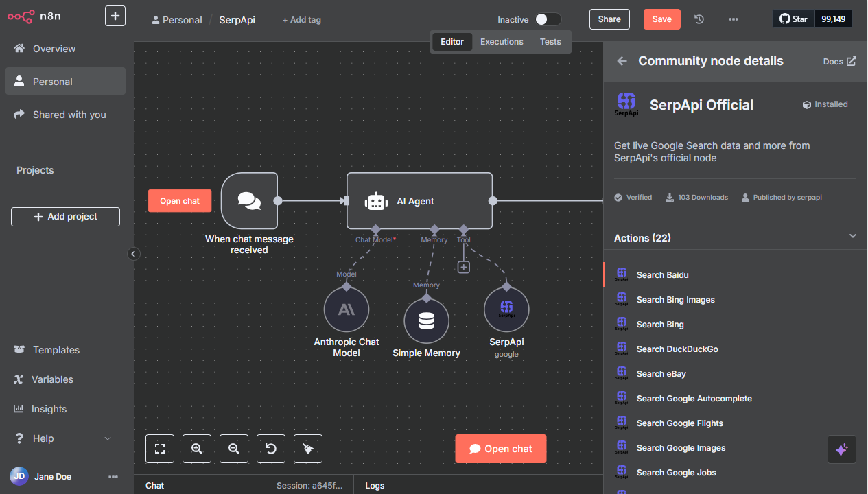Click the Logs panel header

click(375, 486)
